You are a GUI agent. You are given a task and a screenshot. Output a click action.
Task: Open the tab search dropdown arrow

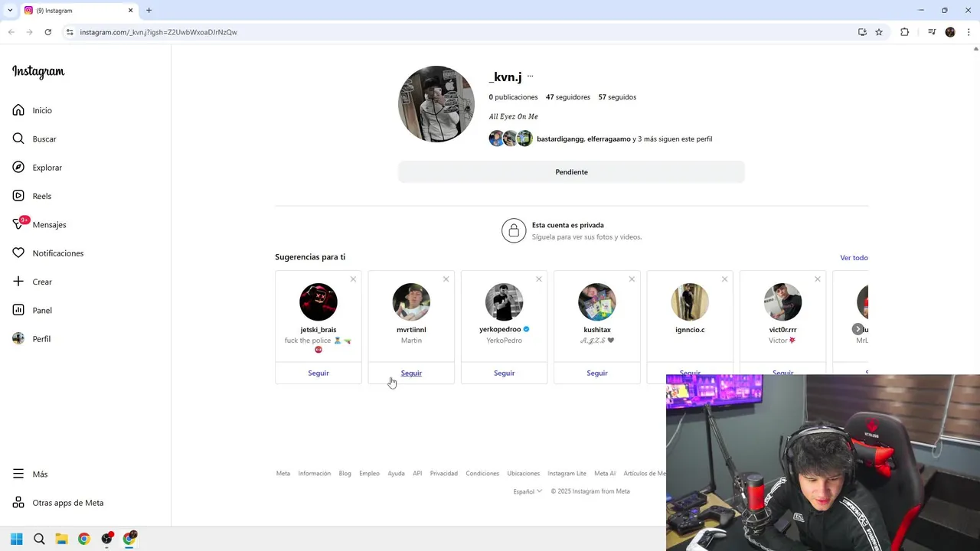tap(10, 11)
